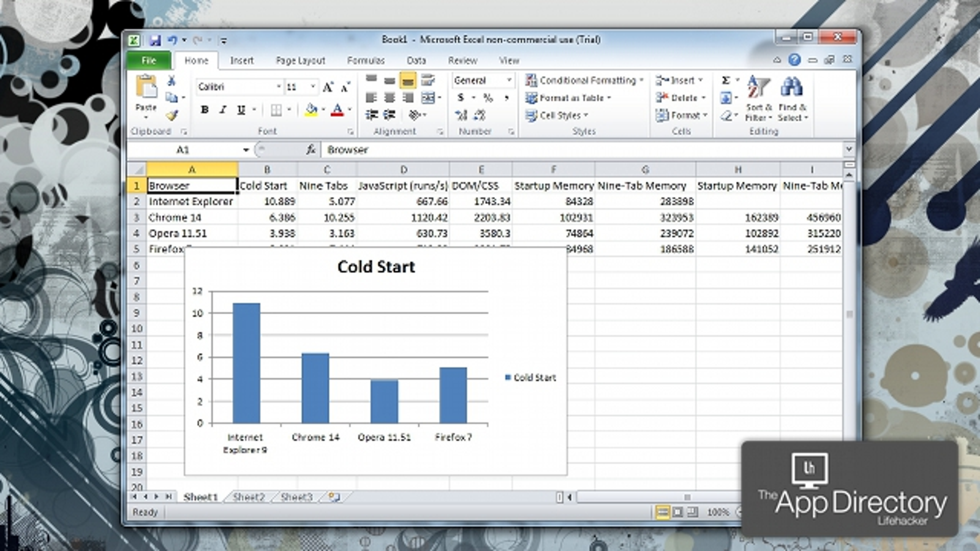Click the Decrease Indent icon
This screenshot has width=980, height=551.
point(371,114)
